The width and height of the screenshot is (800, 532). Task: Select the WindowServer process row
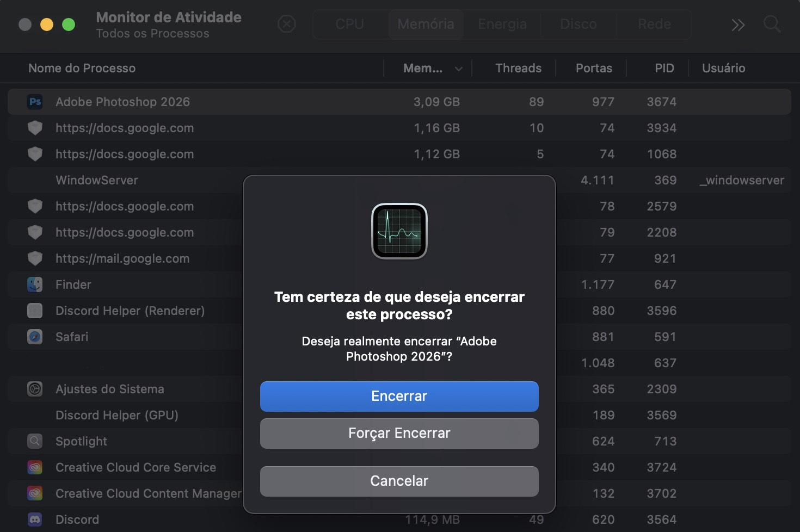coord(97,180)
